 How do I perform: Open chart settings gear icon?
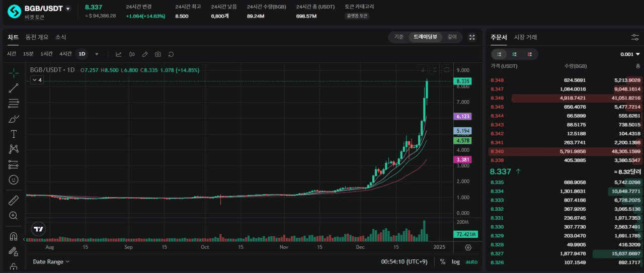pyautogui.click(x=468, y=247)
